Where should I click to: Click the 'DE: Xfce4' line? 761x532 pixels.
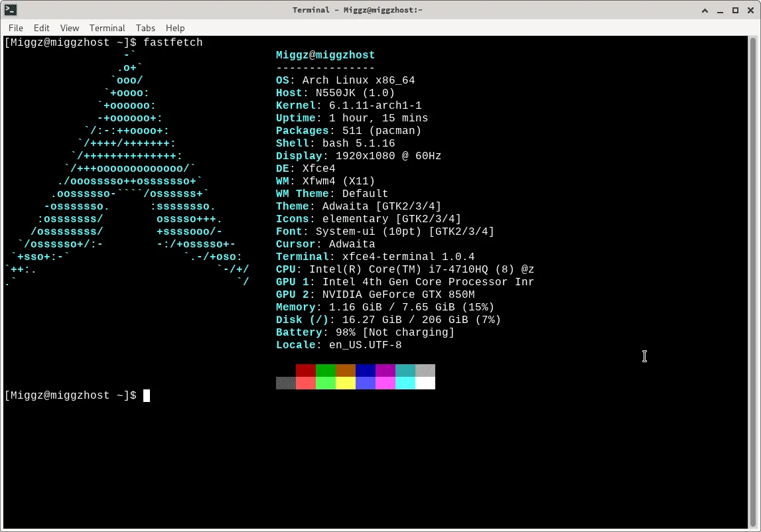(306, 168)
